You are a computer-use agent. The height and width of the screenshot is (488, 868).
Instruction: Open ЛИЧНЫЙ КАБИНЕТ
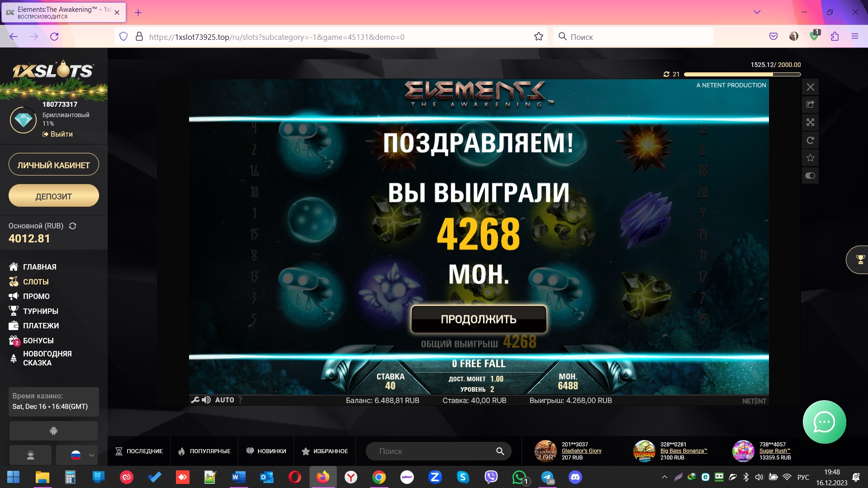click(x=54, y=165)
